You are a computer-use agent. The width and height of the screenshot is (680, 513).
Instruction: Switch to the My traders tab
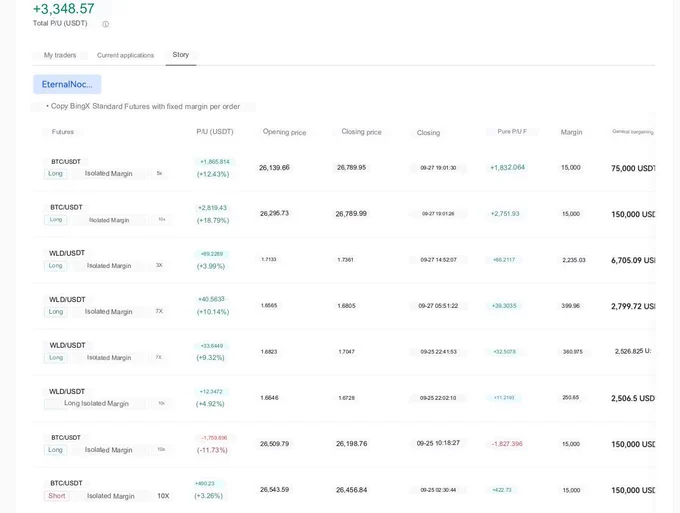60,55
